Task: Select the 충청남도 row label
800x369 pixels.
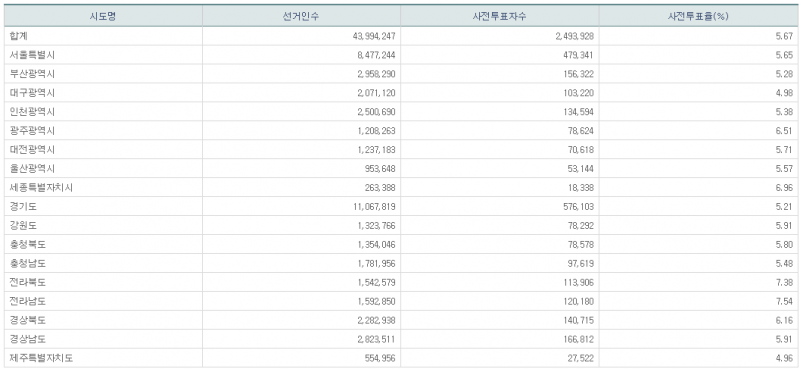Action: click(x=28, y=263)
